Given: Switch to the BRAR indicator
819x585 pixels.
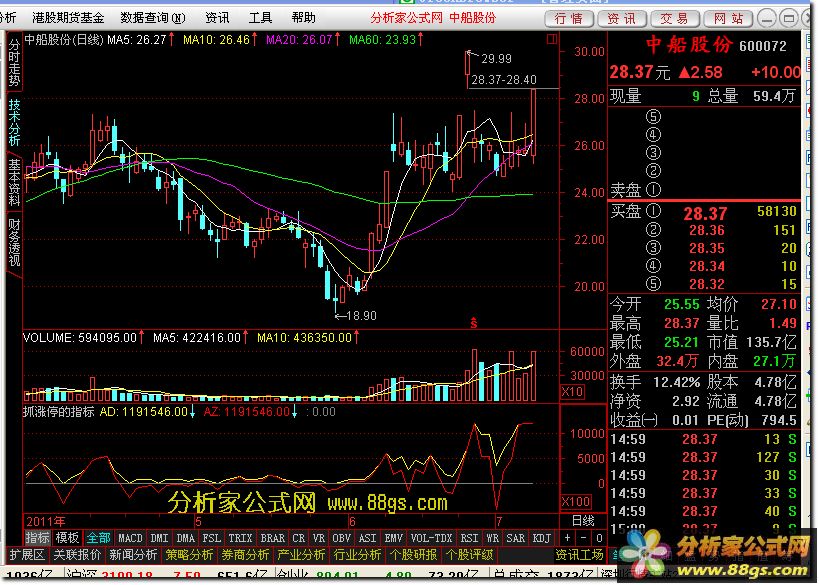Looking at the screenshot, I should (x=273, y=537).
